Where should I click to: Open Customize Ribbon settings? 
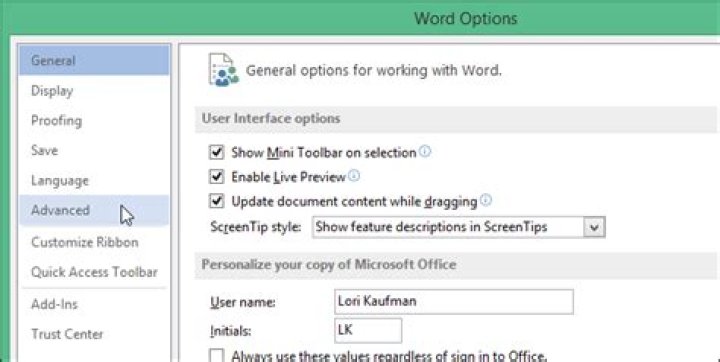pyautogui.click(x=94, y=242)
